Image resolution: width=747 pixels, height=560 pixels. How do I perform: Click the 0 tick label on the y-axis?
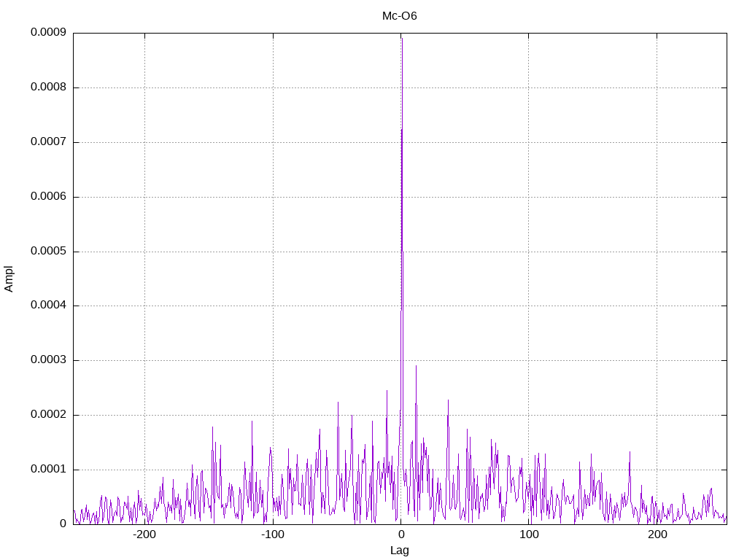[63, 524]
